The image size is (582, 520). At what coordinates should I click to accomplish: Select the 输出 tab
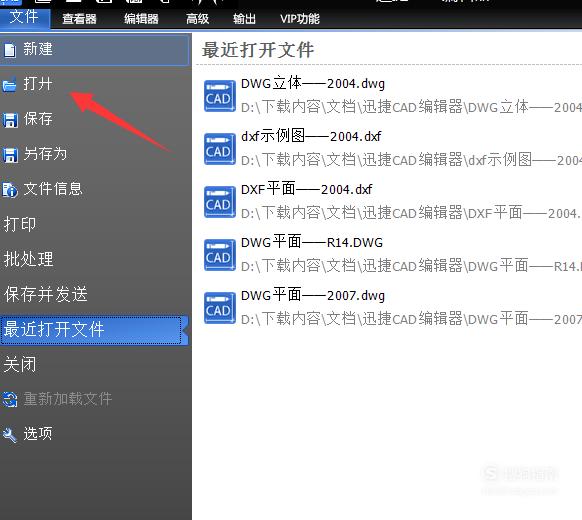tap(244, 19)
